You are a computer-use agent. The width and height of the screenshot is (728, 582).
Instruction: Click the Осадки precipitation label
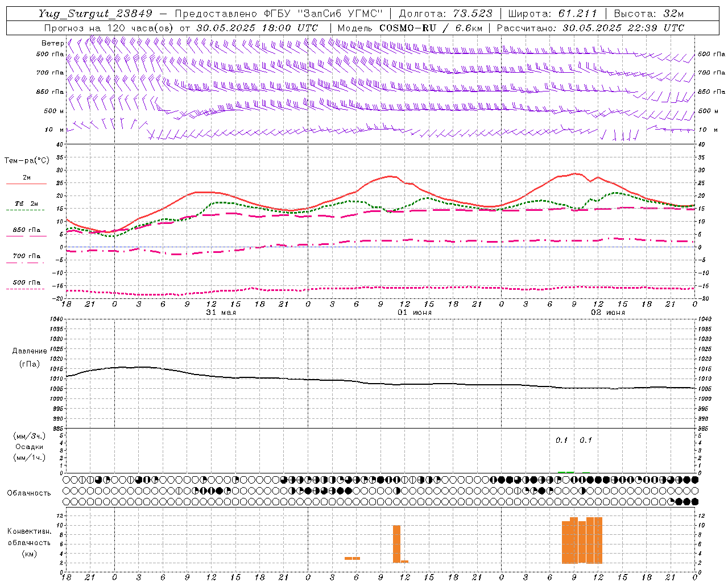coord(30,447)
